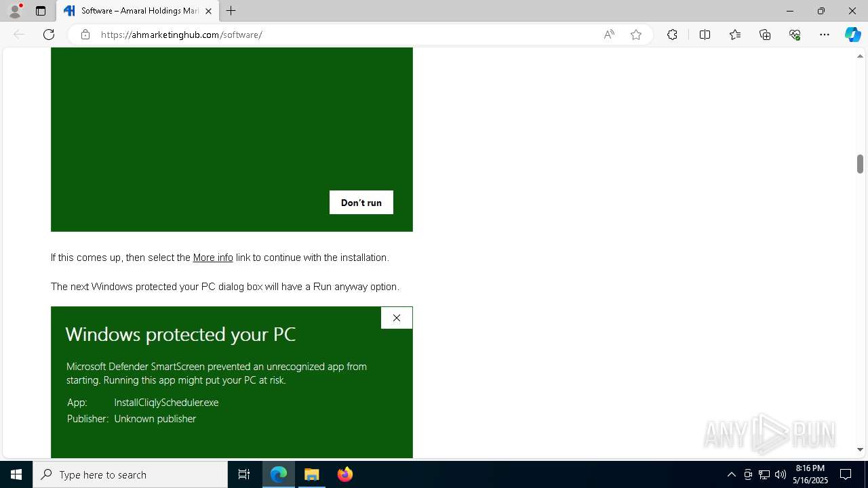Viewport: 868px width, 488px height.
Task: Open Browser essentials icon
Action: [795, 35]
